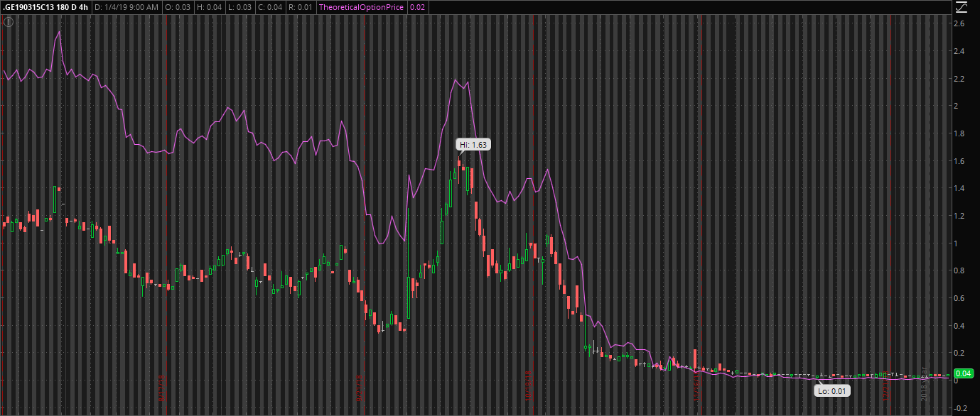Image resolution: width=980 pixels, height=416 pixels.
Task: Click the circled info icon on the chart
Action: [8, 21]
